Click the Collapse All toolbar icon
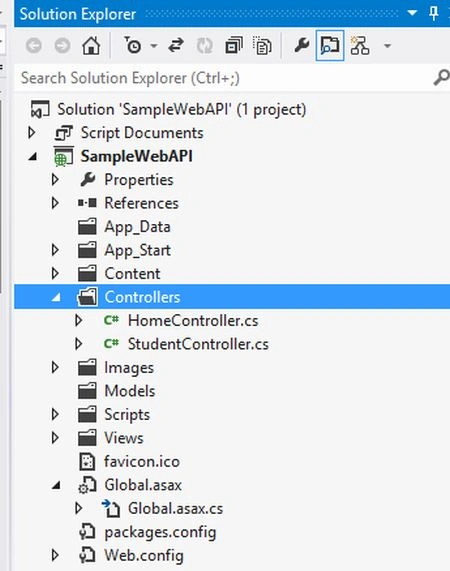The width and height of the screenshot is (450, 571). coord(234,46)
